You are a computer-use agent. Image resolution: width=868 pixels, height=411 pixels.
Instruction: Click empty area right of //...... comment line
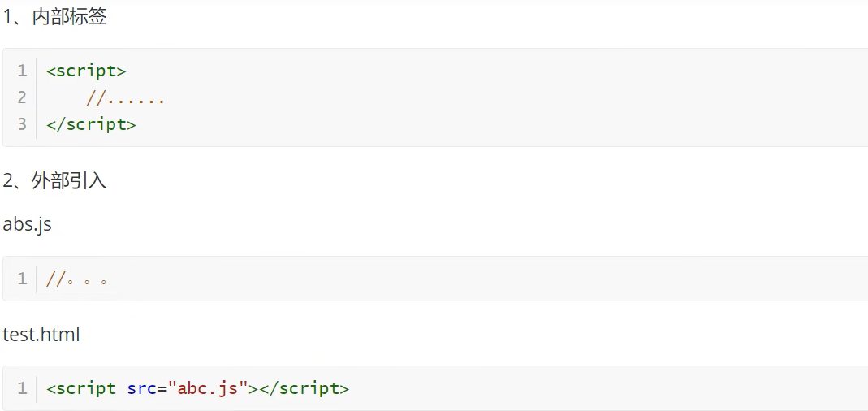pos(487,98)
